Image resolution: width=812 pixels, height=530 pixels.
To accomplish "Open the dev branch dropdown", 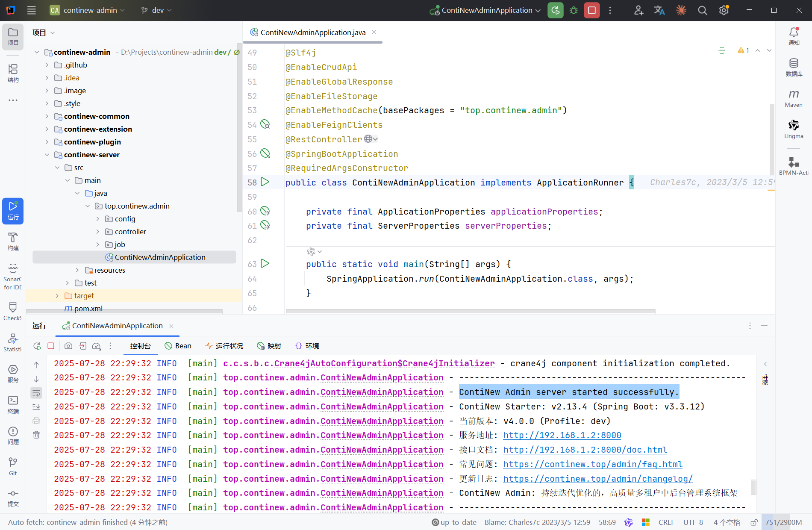I will click(x=156, y=10).
